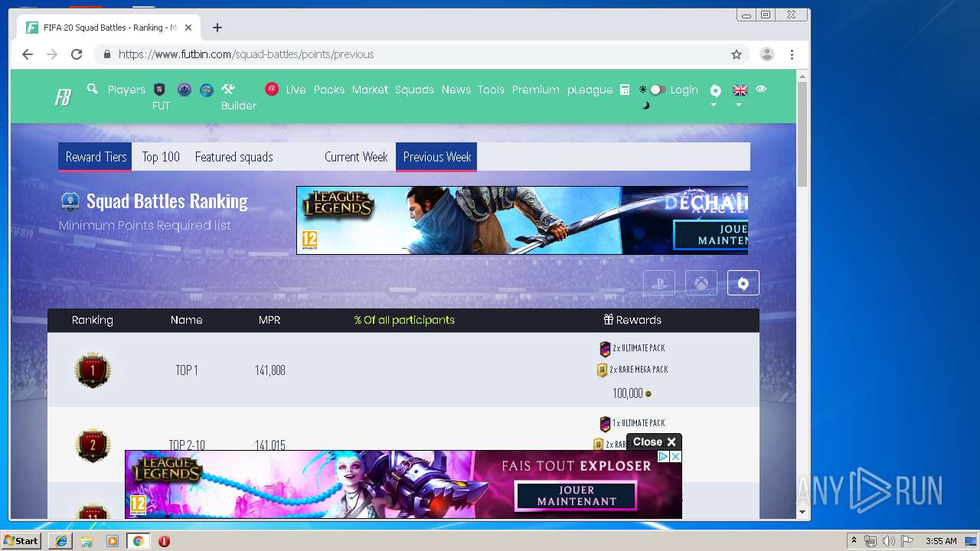Open the FUT shield icon
Image resolution: width=980 pixels, height=551 pixels.
coord(160,90)
